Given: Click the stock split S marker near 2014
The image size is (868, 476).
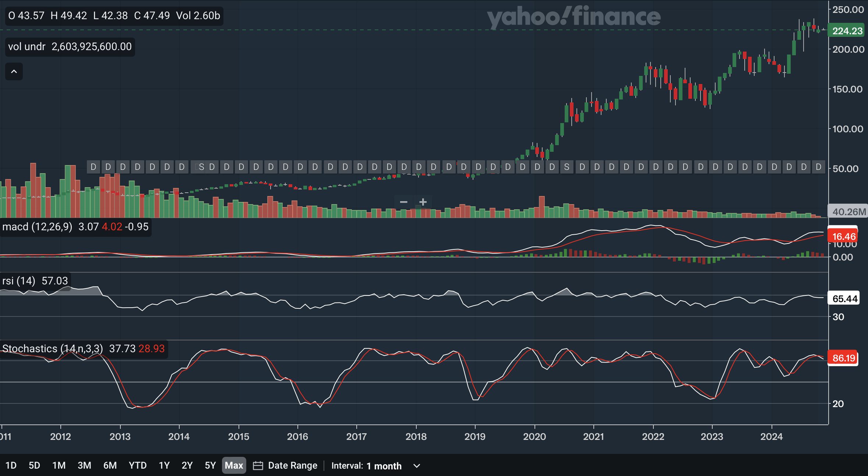Looking at the screenshot, I should [x=201, y=167].
